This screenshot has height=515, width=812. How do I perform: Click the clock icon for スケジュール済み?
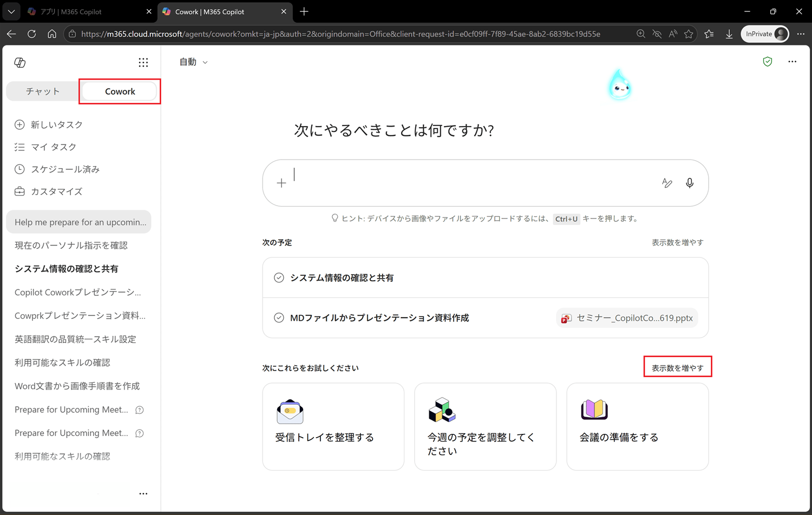click(19, 169)
